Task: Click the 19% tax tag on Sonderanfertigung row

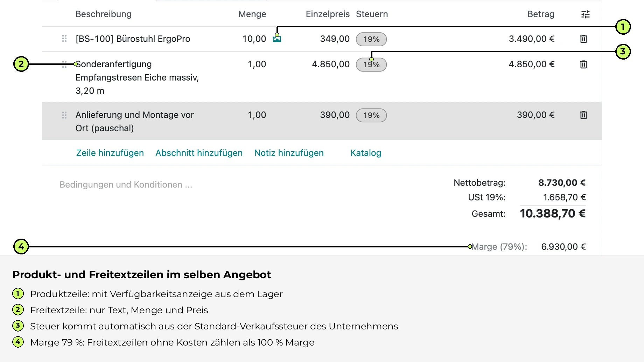Action: [371, 64]
